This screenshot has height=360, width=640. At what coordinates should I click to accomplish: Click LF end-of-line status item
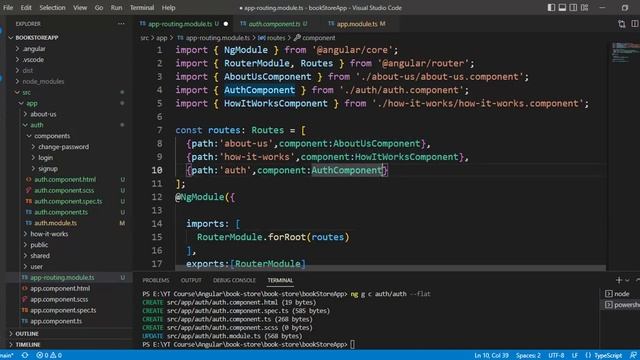(575, 355)
